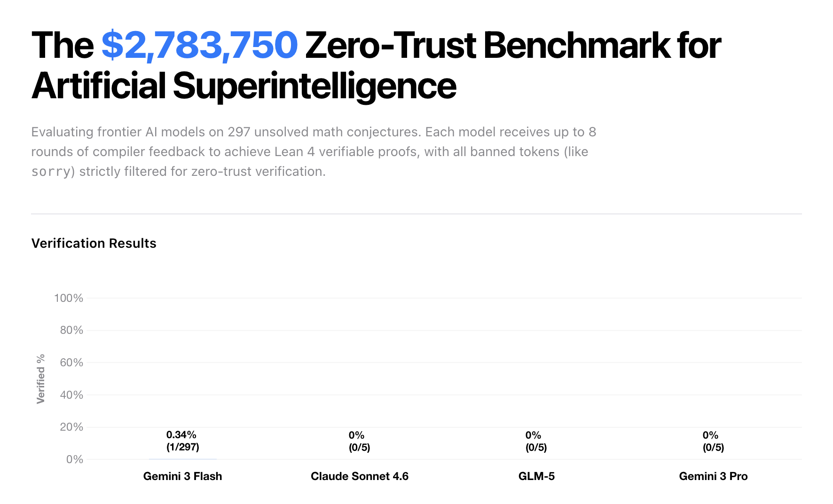Click the 0% (0/5) label above Gemini 3 Pro
Viewport: 833px width, 504px height.
(713, 441)
